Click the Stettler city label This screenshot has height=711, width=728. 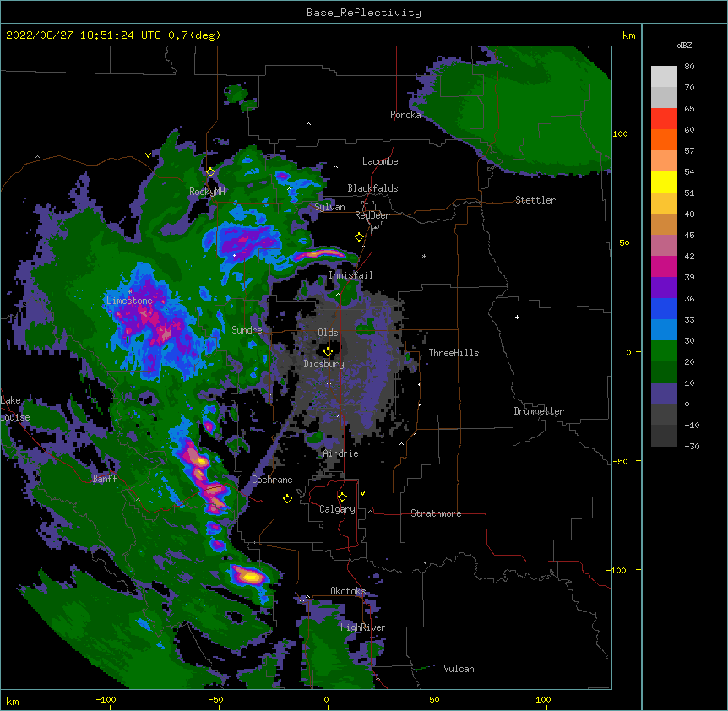[535, 200]
